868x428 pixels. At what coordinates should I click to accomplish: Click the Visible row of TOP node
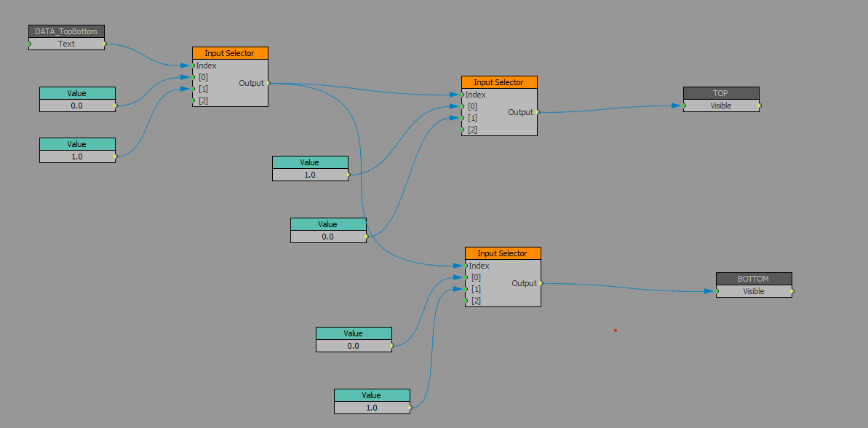[721, 106]
